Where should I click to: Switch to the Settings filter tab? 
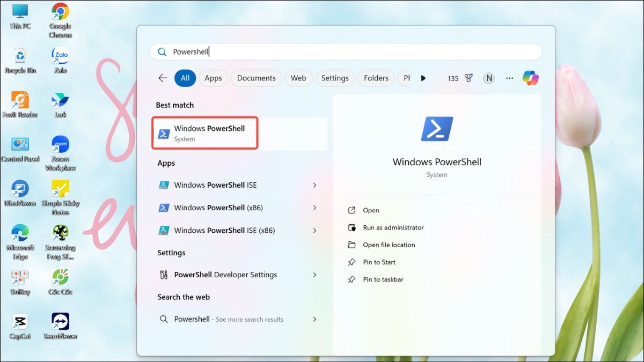[x=335, y=78]
